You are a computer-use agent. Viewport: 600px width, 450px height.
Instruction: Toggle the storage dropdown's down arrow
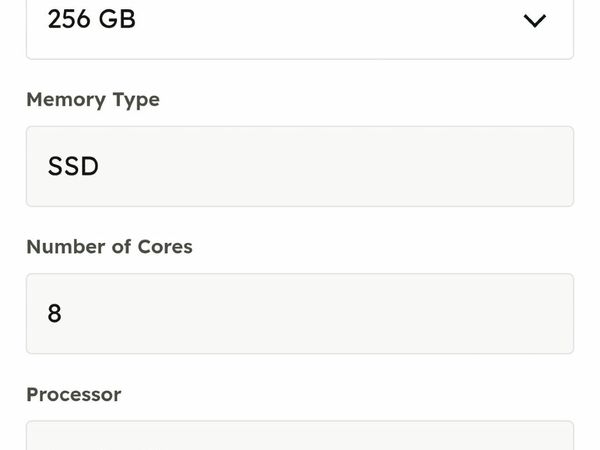(x=535, y=21)
